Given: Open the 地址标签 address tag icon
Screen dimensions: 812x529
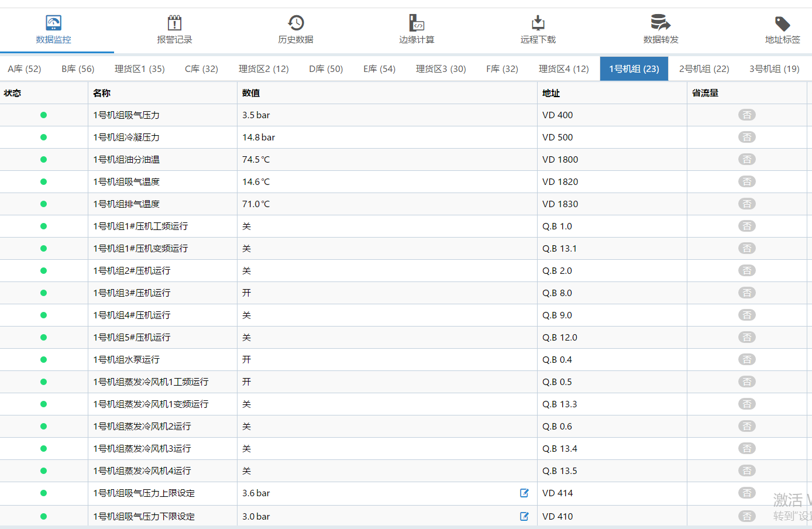Looking at the screenshot, I should pyautogui.click(x=782, y=23).
